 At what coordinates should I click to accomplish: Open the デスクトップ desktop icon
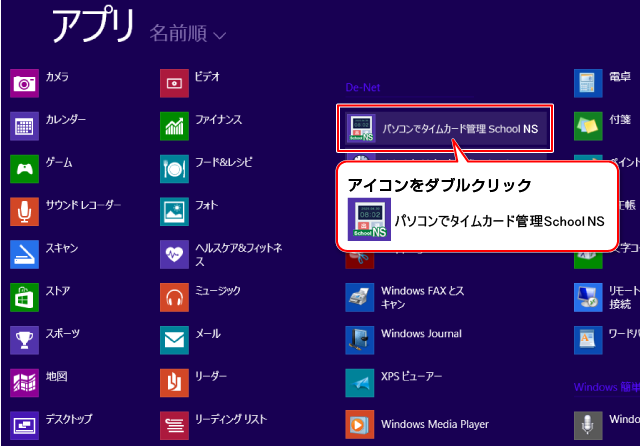[x=24, y=426]
